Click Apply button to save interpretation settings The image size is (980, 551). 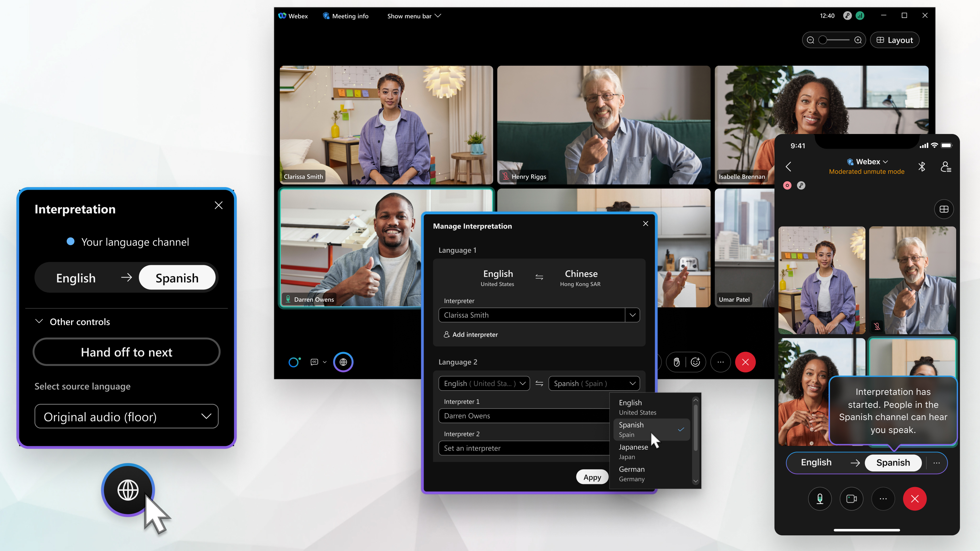point(591,476)
